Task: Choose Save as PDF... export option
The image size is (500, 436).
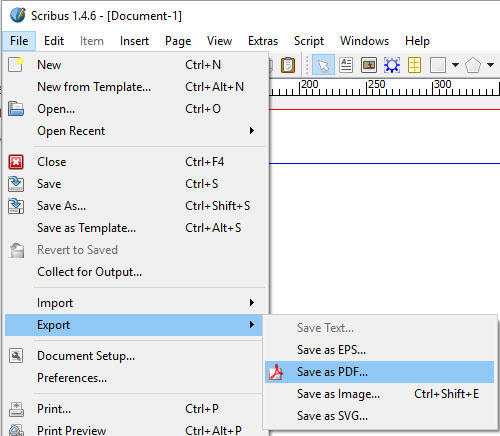Action: point(379,372)
